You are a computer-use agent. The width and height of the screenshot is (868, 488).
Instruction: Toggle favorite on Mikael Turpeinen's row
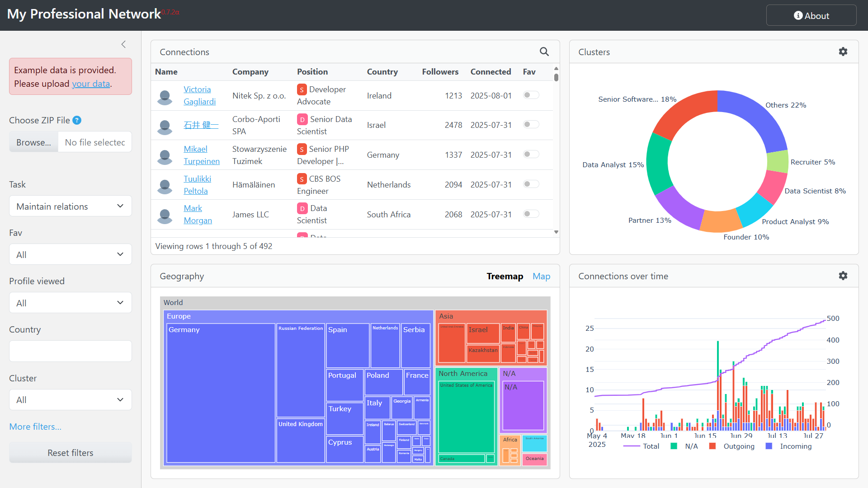[x=531, y=154]
